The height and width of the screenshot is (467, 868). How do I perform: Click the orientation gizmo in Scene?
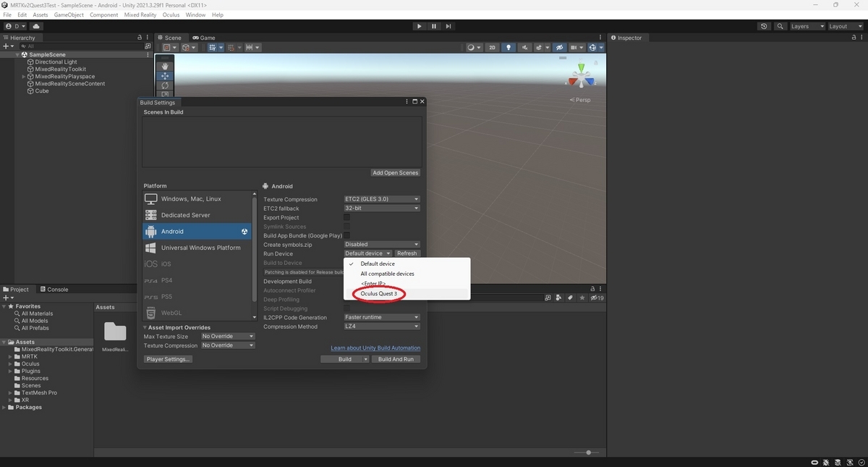[x=581, y=75]
